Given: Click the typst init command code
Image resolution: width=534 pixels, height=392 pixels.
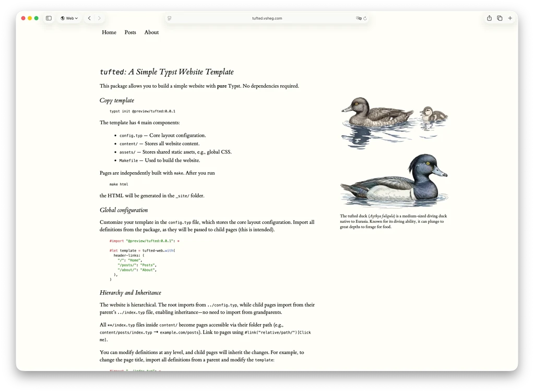Looking at the screenshot, I should 143,111.
